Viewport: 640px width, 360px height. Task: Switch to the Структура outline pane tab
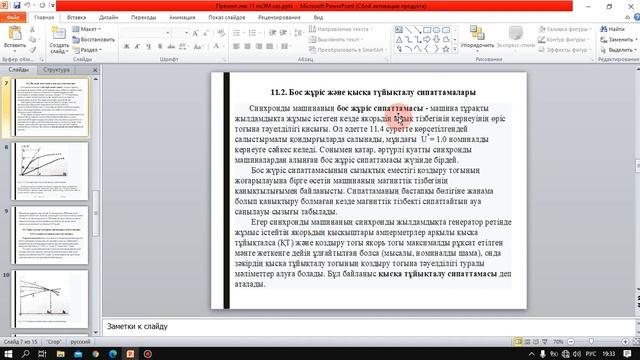56,70
